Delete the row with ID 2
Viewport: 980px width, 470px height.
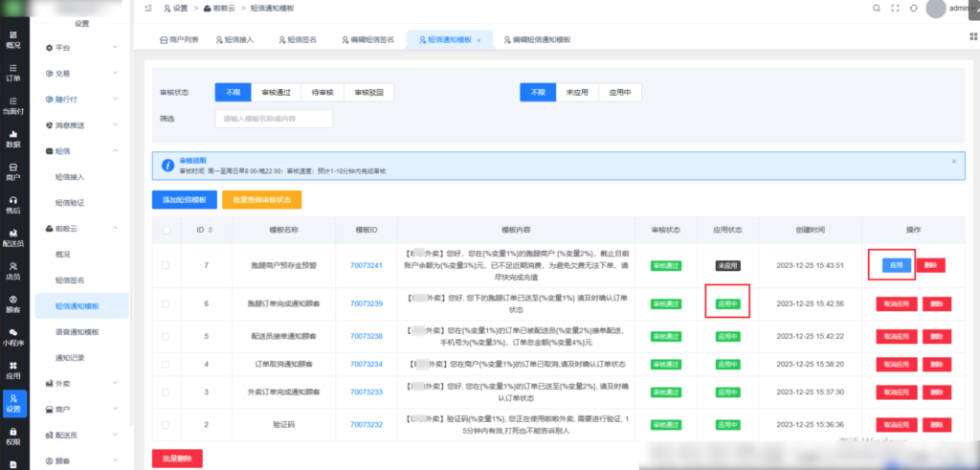tap(936, 425)
